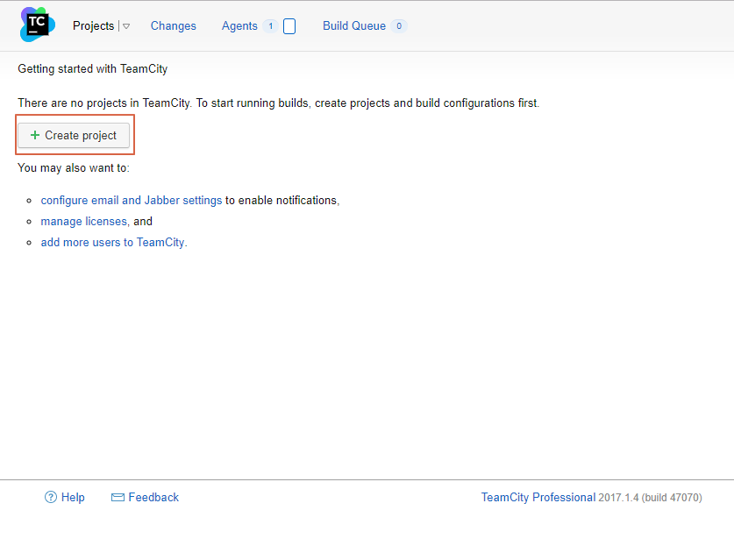Follow the manage licenses link
Screen dimensions: 734x560
pos(84,222)
